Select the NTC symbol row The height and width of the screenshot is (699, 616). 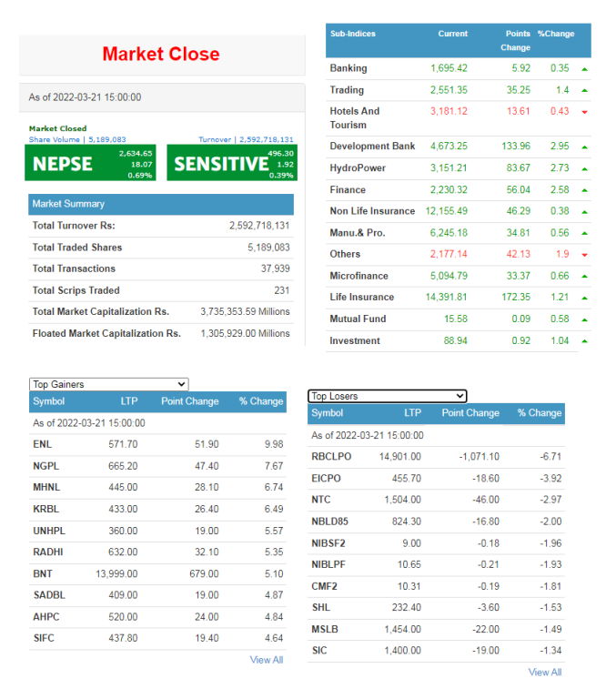pos(437,500)
